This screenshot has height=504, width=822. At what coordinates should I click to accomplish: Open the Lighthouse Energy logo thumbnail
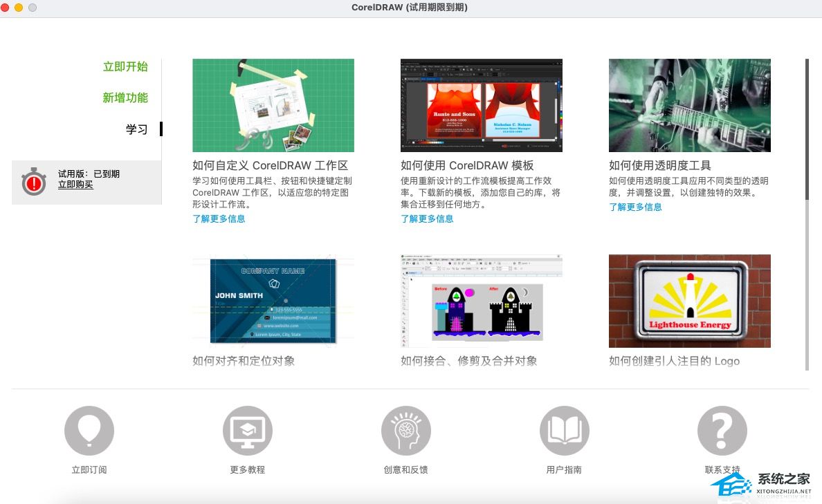click(x=689, y=301)
